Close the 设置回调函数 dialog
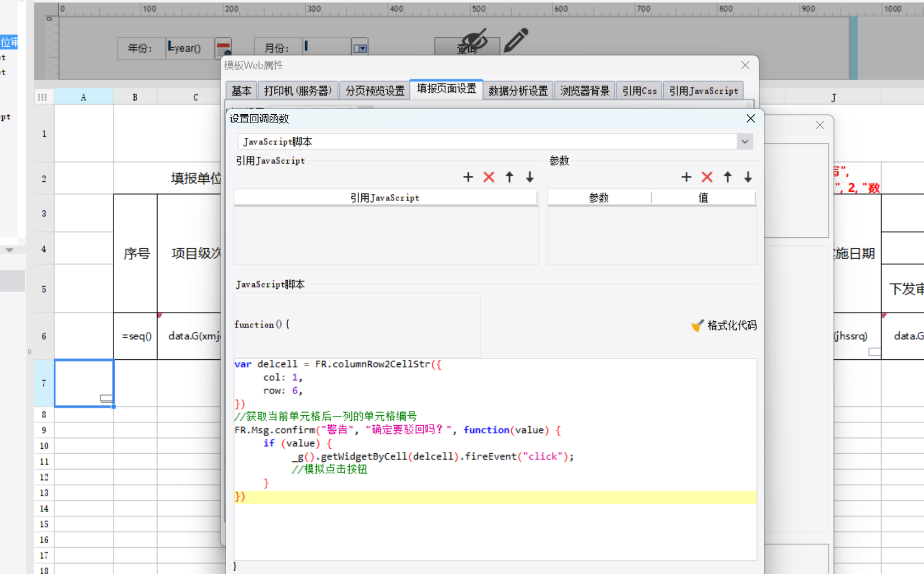 [751, 119]
